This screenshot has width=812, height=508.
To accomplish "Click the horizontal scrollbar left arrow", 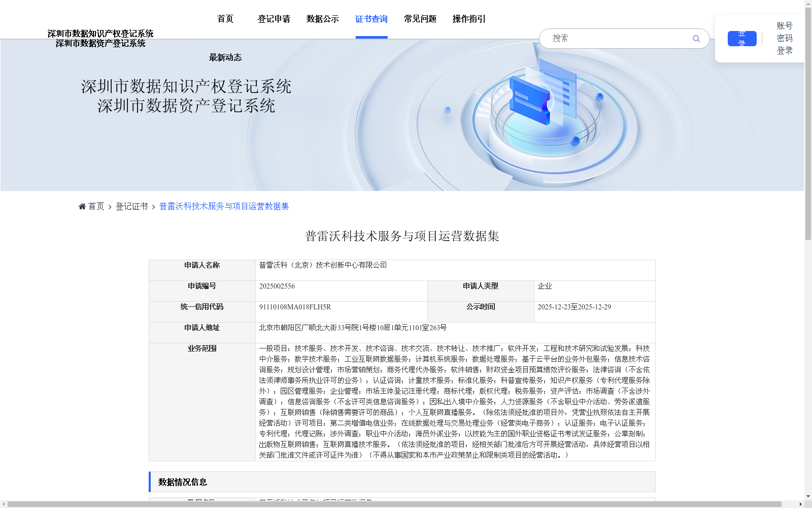I will 4,504.
